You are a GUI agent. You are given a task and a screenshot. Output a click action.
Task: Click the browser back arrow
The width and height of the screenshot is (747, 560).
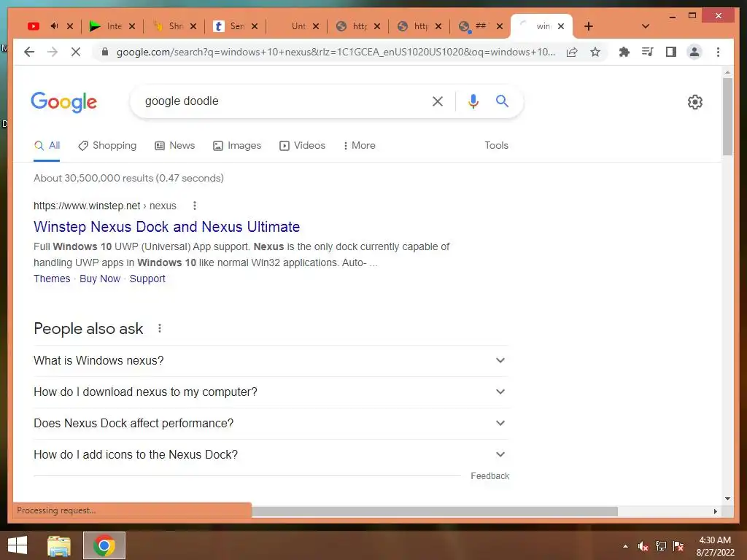point(29,52)
